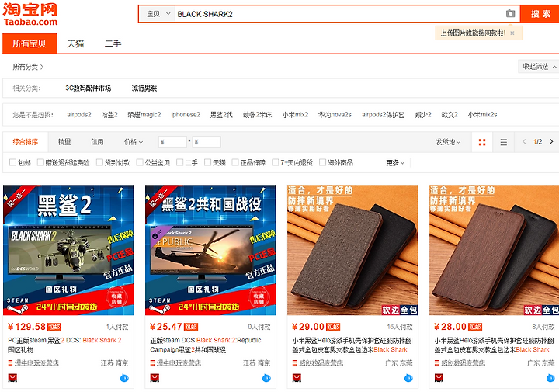559x392 pixels.
Task: Open Wangwang chat icon for ¥129.58 item
Action: pyautogui.click(x=124, y=378)
